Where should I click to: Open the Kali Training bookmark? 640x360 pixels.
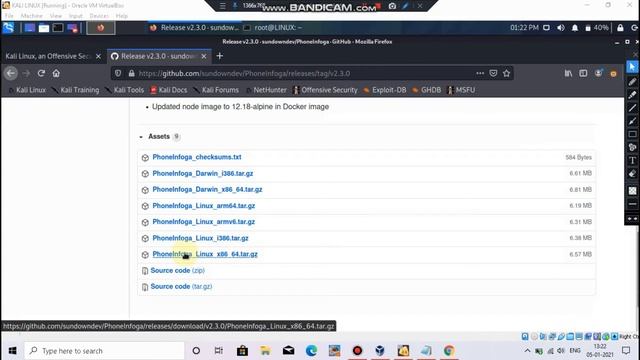76,90
